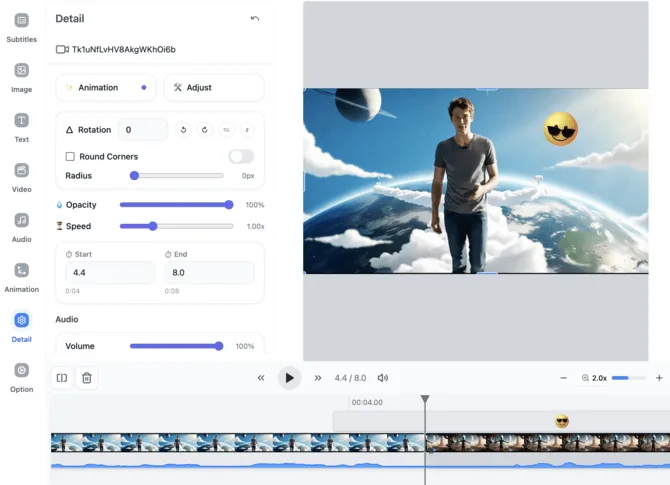Open the Audio sidebar panel

[21, 228]
